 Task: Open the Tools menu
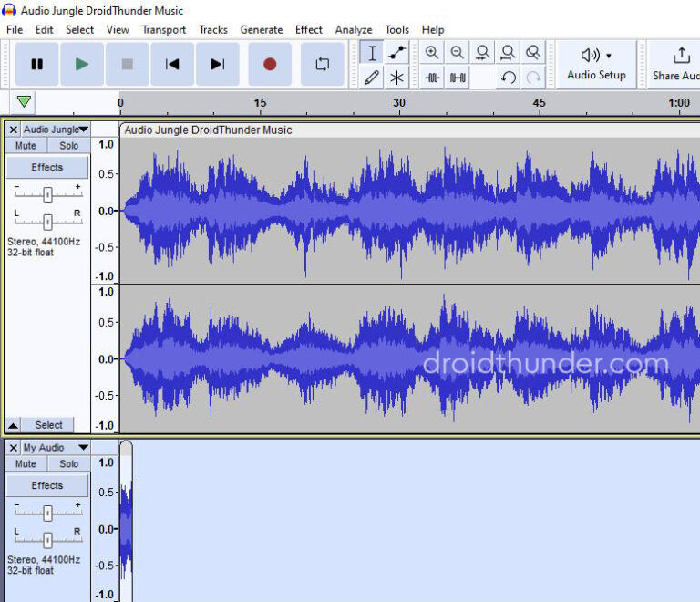coord(396,30)
